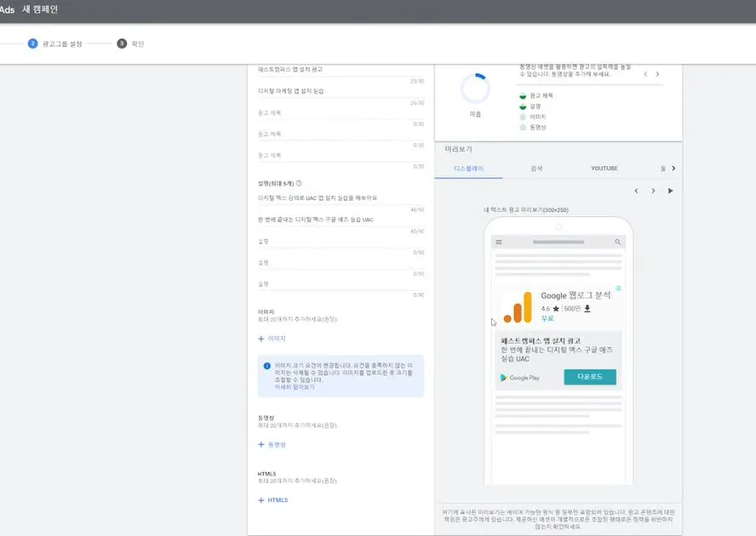Viewport: 756px width, 536px height.
Task: Click 동영상 checklist status icon
Action: [523, 128]
